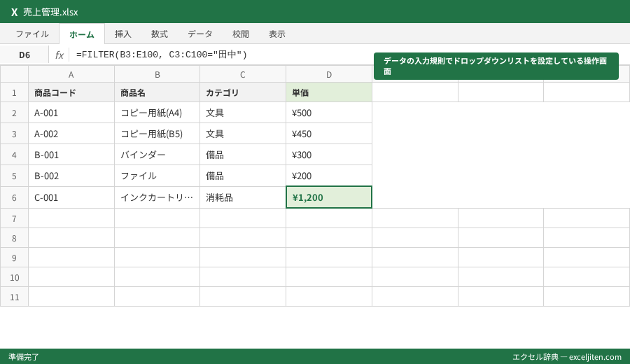The image size is (630, 364).
Task: Select 備品 cell in row 4
Action: [x=243, y=155]
